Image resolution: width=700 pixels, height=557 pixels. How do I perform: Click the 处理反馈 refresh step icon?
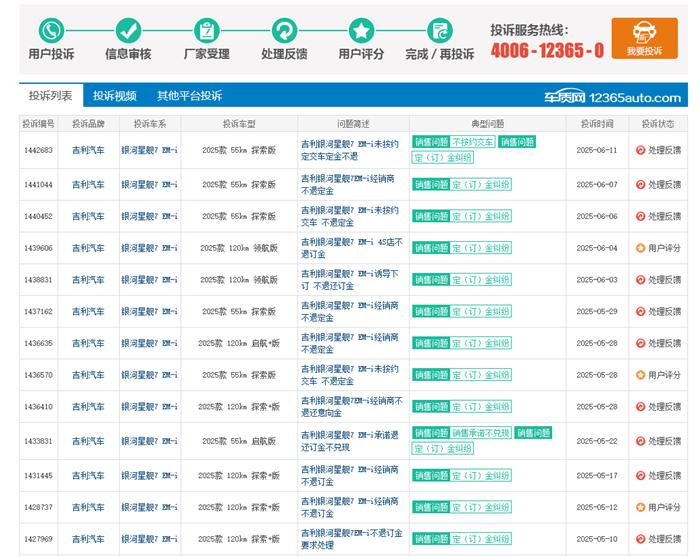click(x=284, y=30)
